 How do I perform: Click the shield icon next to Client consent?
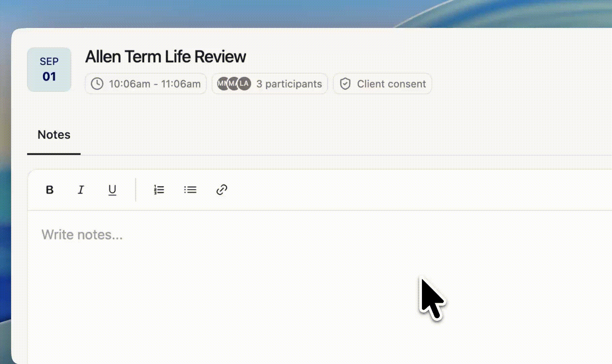pos(345,84)
